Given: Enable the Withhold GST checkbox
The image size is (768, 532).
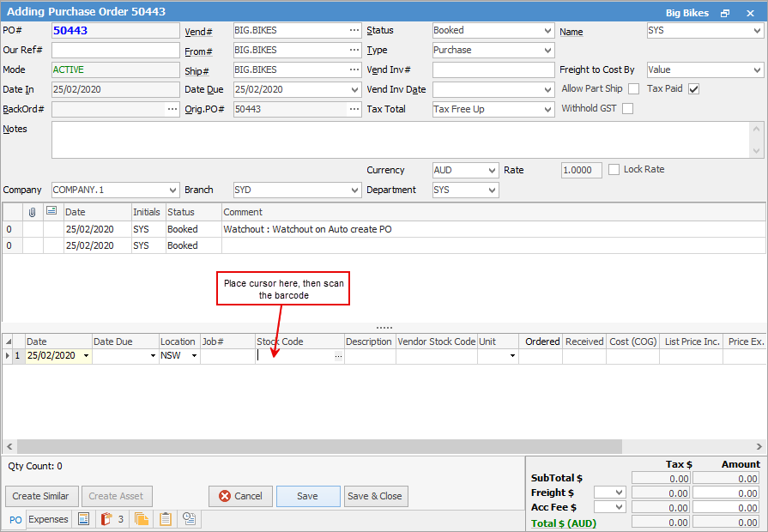Looking at the screenshot, I should point(627,109).
